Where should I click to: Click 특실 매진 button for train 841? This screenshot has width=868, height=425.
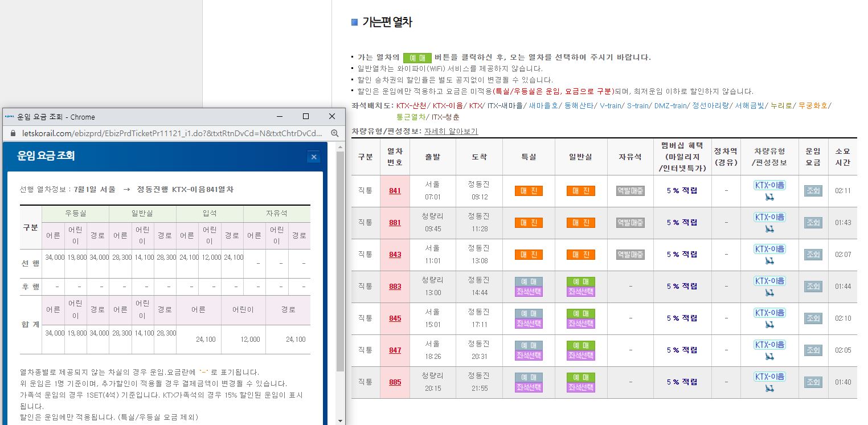[529, 191]
